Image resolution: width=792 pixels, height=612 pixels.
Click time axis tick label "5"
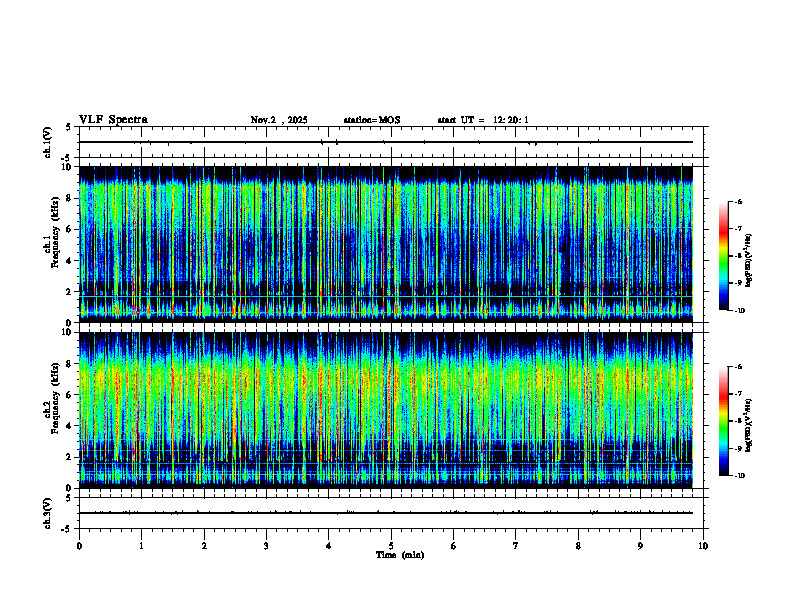coord(391,546)
